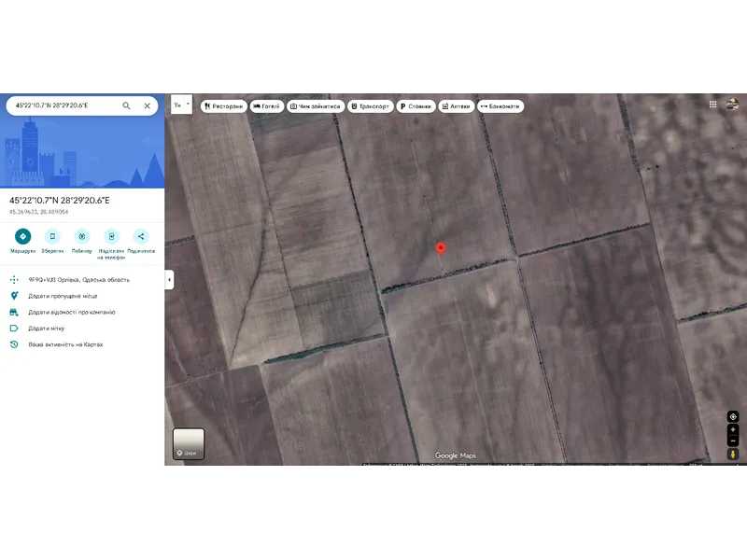Send location to phone icon

tap(111, 236)
